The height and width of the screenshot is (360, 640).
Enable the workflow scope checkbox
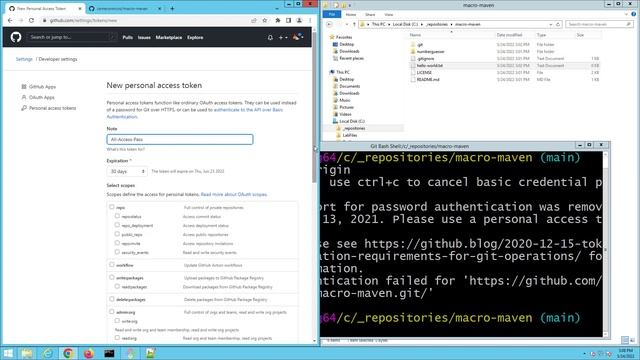[x=112, y=264]
